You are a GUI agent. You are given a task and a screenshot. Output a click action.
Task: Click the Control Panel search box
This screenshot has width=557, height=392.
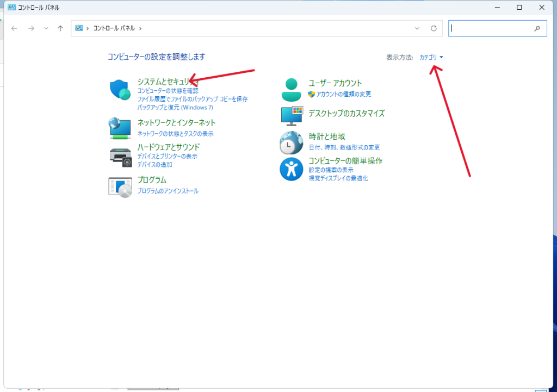(490, 28)
